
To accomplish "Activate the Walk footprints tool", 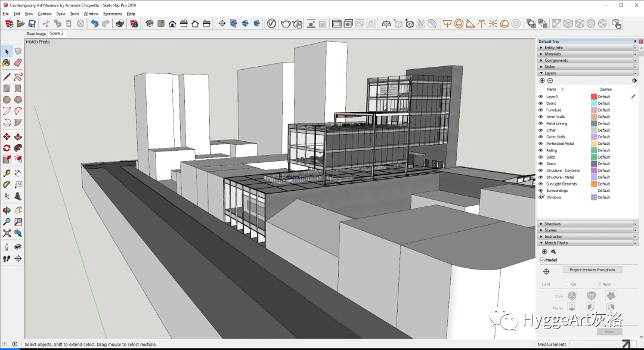I will click(x=7, y=259).
